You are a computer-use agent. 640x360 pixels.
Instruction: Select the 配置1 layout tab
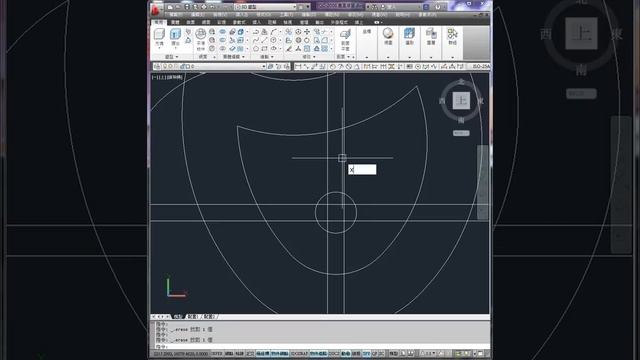[193, 316]
